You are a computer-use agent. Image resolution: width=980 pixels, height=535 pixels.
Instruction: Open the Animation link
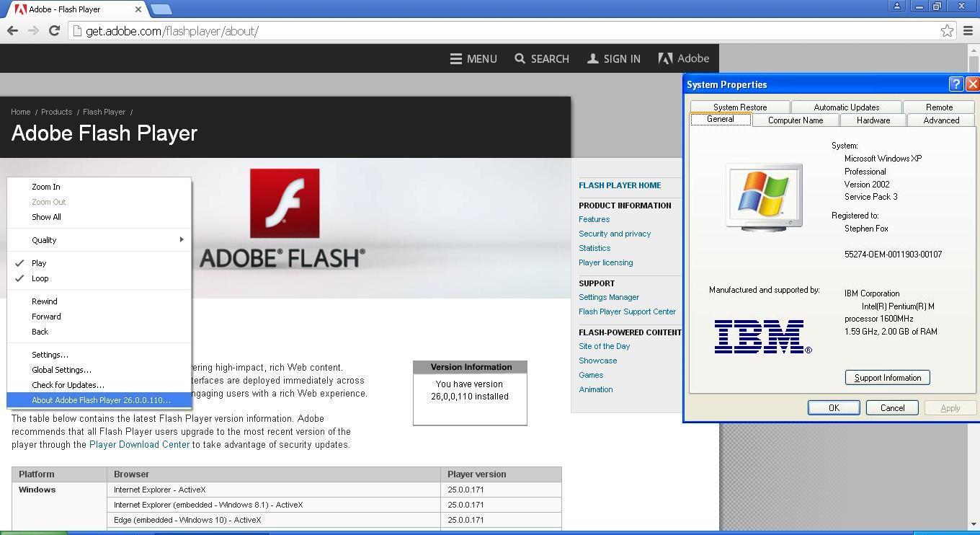coord(595,389)
